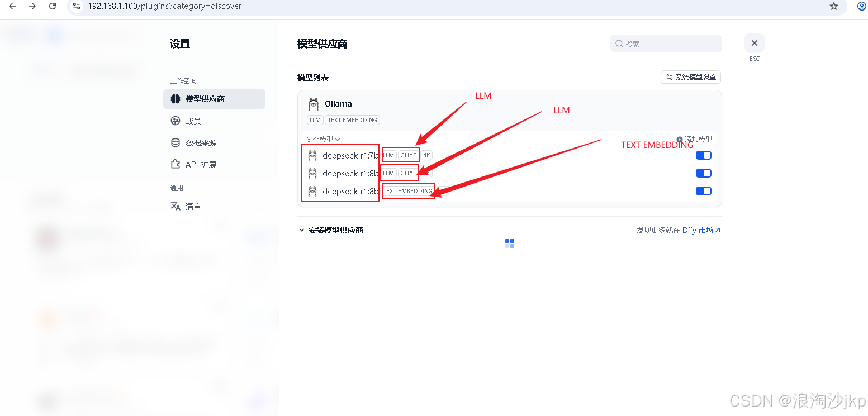The height and width of the screenshot is (416, 868).
Task: Disable the deepseek-r1:8b LLM model toggle
Action: coord(703,173)
